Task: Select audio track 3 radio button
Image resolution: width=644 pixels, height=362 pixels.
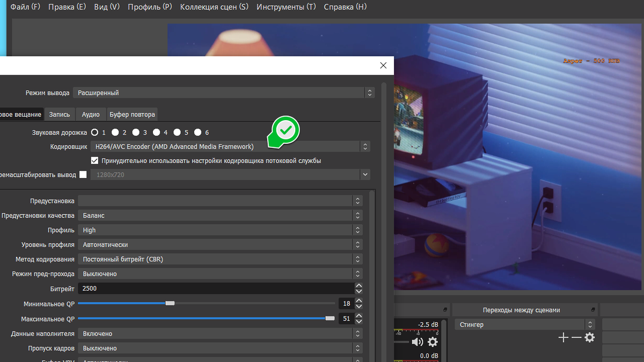Action: 136,132
